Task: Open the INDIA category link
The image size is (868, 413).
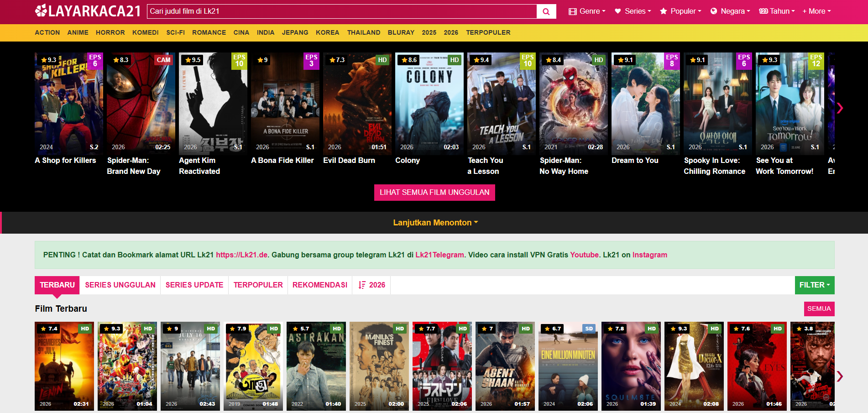Action: pos(266,33)
